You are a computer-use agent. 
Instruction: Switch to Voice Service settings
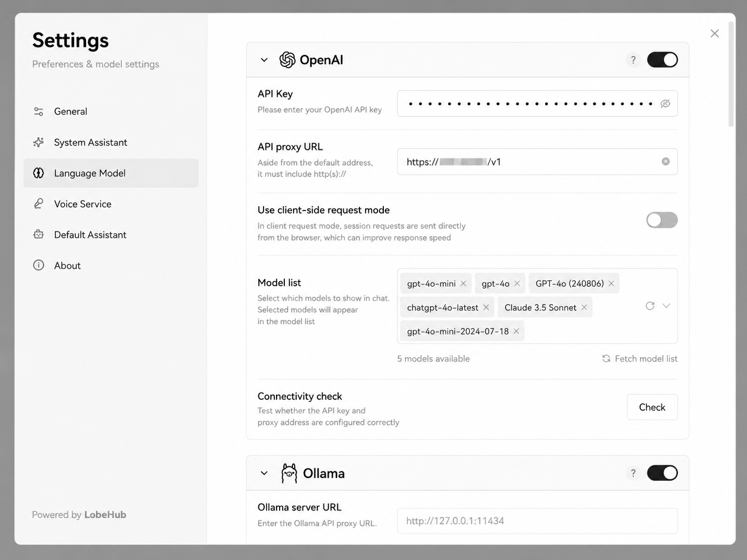(111, 204)
